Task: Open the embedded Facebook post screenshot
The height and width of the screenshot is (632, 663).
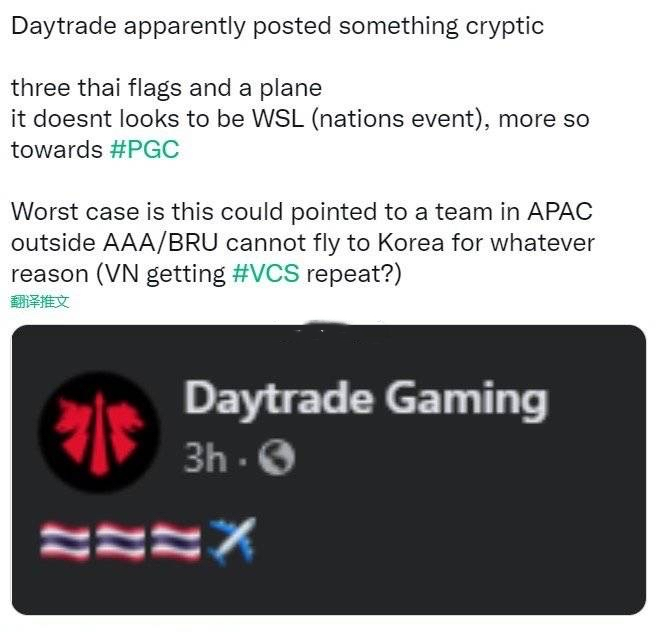Action: (329, 470)
